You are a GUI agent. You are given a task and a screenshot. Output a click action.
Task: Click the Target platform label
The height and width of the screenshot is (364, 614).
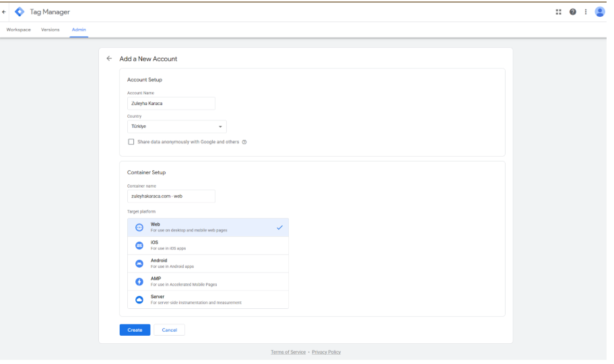coord(141,211)
